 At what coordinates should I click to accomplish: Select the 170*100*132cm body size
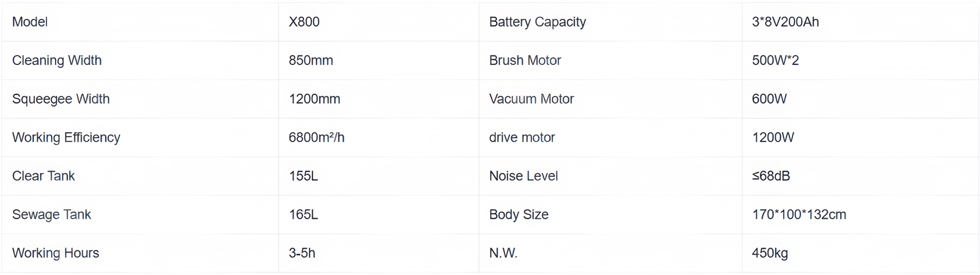click(799, 215)
